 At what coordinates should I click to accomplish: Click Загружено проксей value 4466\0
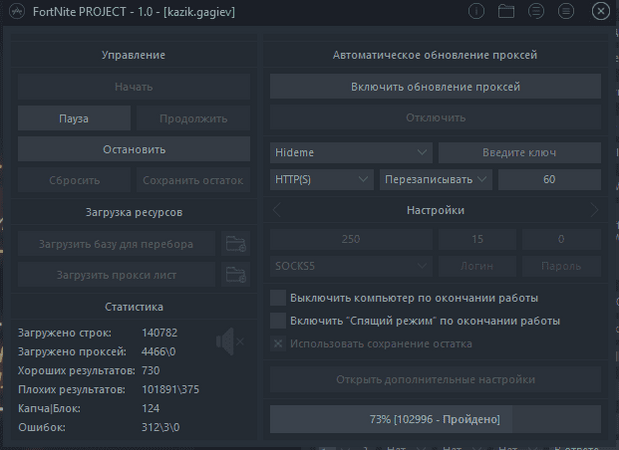pyautogui.click(x=159, y=351)
